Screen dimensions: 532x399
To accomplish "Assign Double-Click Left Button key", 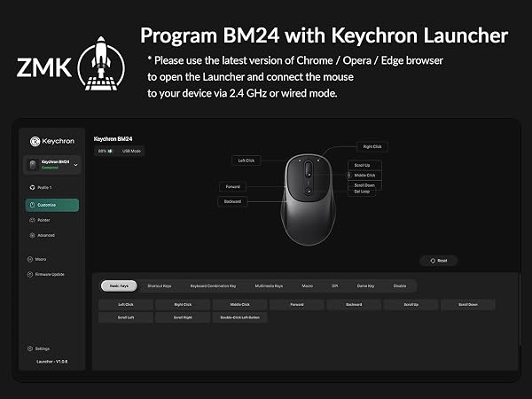I will [240, 317].
